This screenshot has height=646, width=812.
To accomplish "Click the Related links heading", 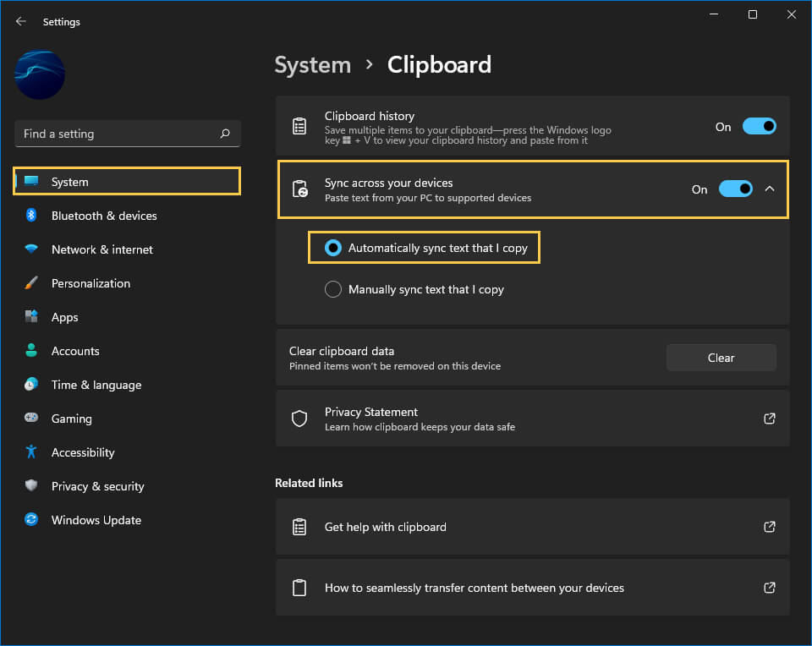I will [309, 483].
